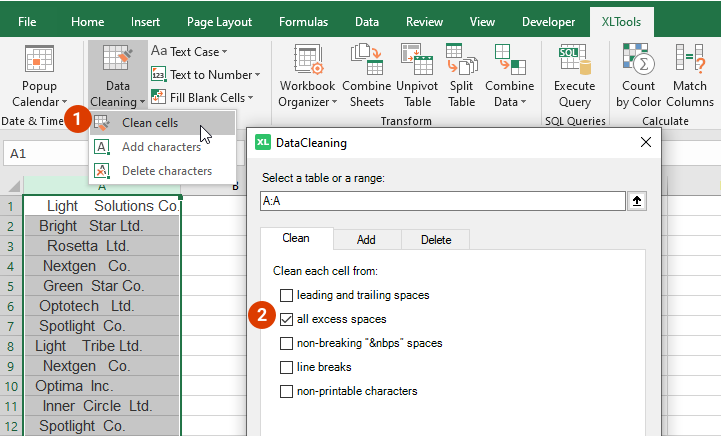Expand the Combine Data dropdown
The height and width of the screenshot is (436, 721).
coord(509,77)
